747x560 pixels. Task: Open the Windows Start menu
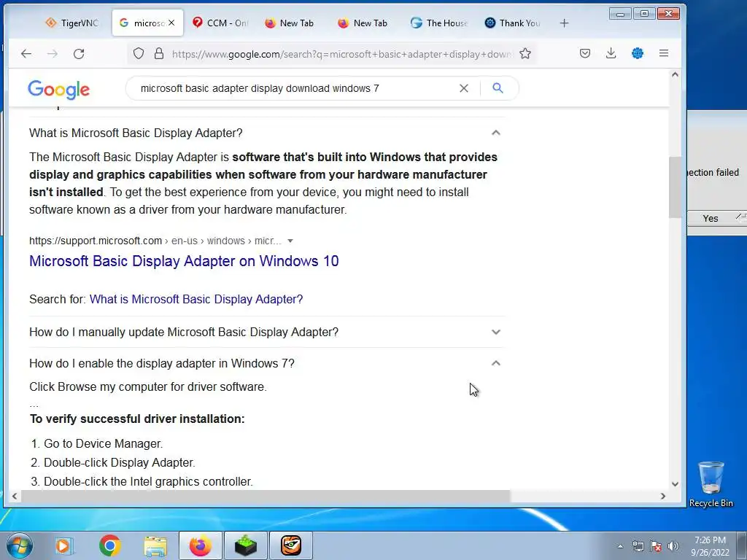pos(20,545)
